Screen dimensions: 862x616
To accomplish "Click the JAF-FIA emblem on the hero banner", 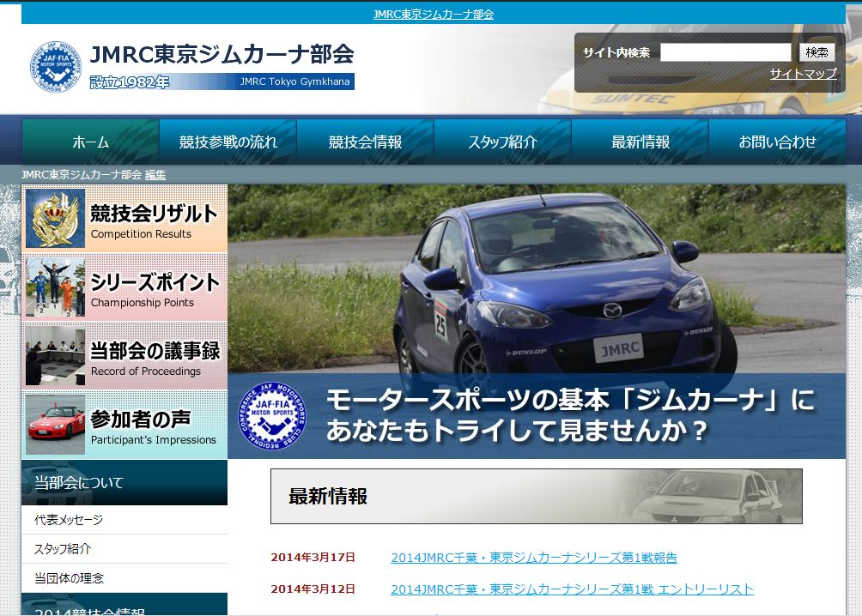I will click(272, 415).
